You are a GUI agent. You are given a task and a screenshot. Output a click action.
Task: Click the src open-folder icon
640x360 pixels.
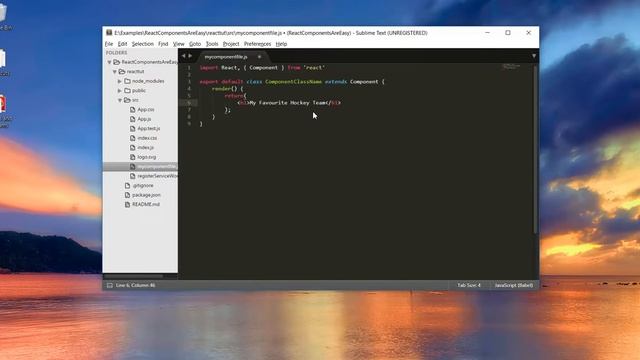(x=127, y=100)
